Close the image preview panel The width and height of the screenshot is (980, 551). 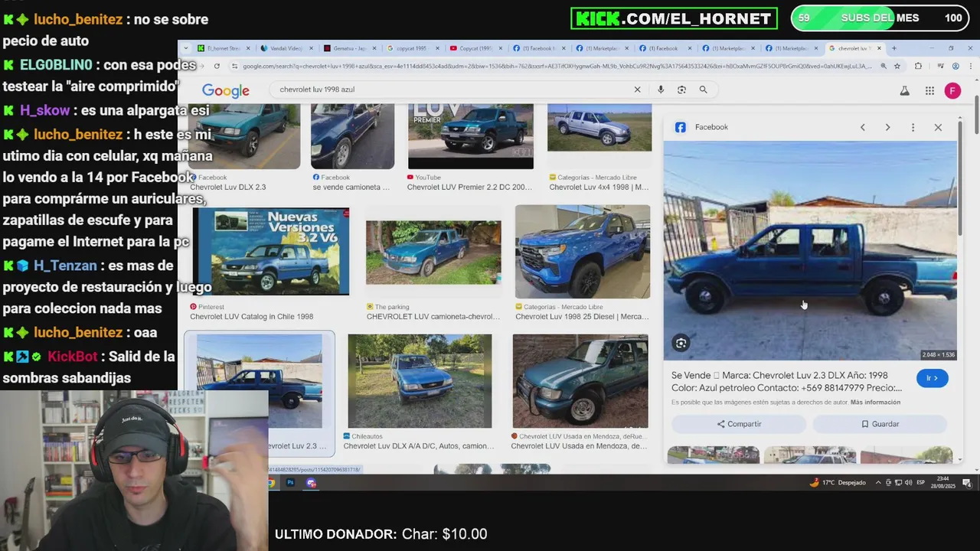coord(938,127)
